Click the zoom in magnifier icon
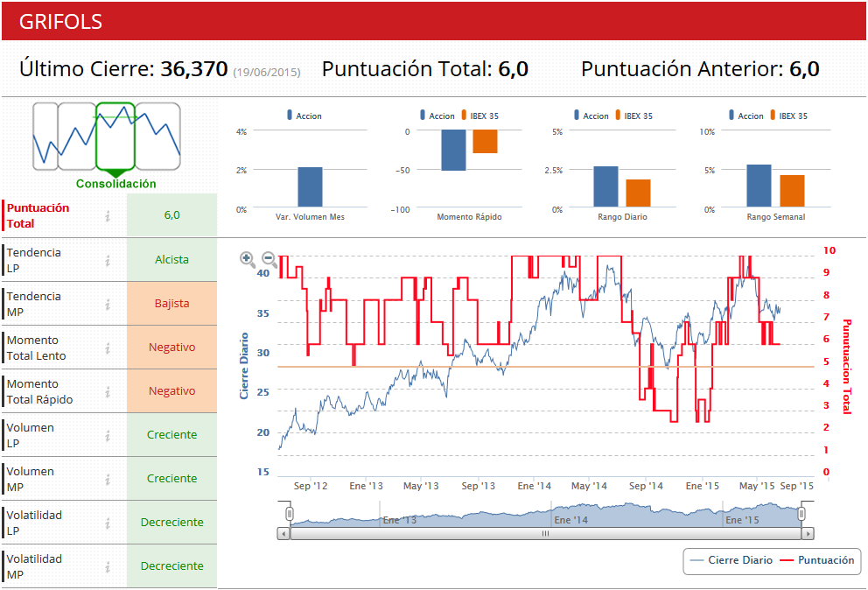 [248, 259]
